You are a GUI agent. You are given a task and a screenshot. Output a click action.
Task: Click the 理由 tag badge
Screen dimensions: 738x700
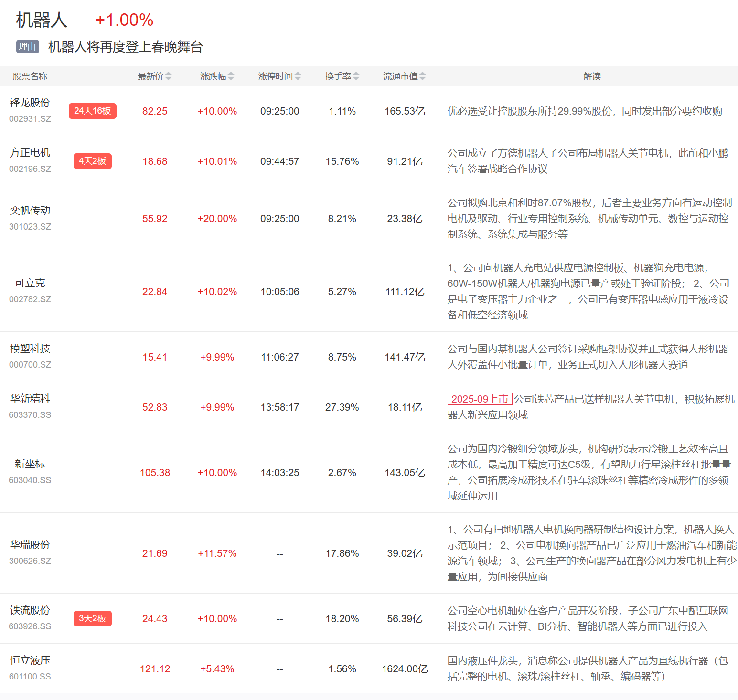pos(28,47)
